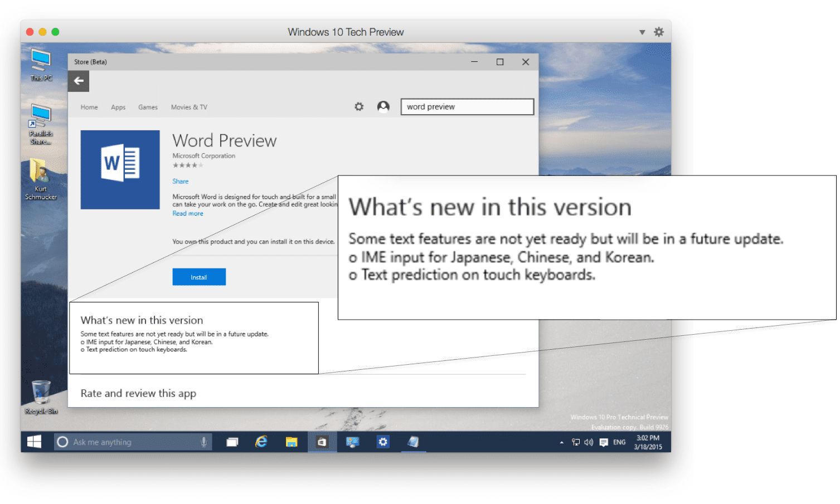Click the green macOS zoom button
The height and width of the screenshot is (504, 840).
55,32
